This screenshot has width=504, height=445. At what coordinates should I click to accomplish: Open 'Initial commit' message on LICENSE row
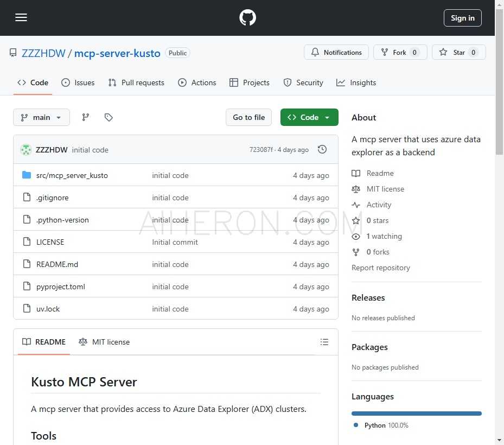tap(175, 242)
